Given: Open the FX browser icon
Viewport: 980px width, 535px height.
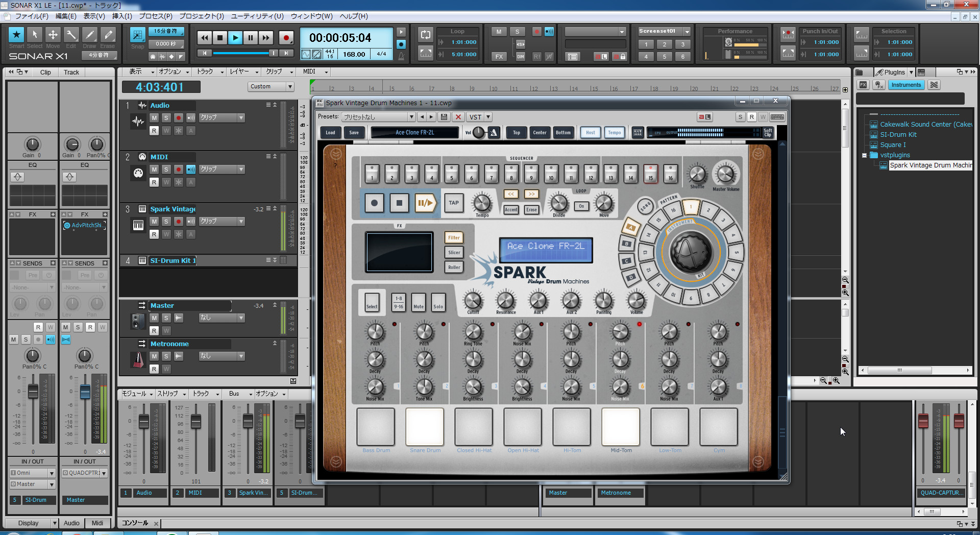Looking at the screenshot, I should pos(863,85).
